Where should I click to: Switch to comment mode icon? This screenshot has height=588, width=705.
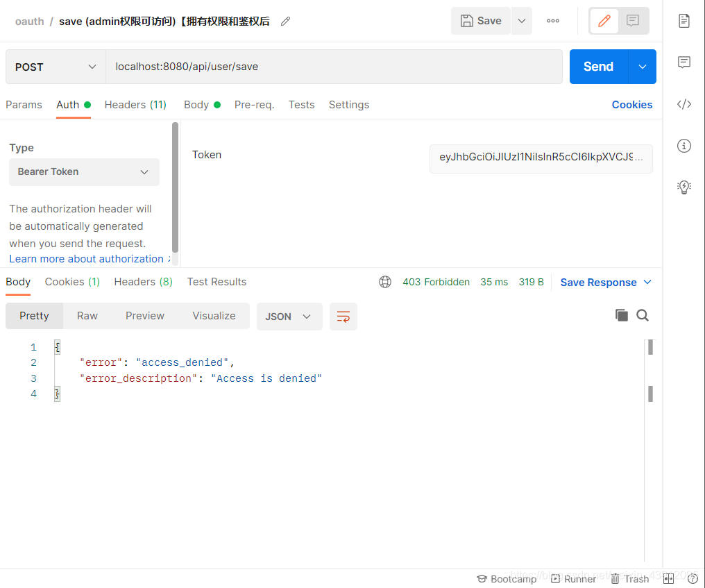pos(633,21)
